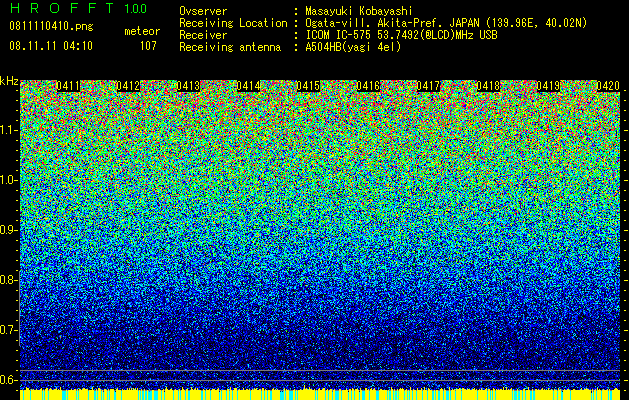Click the Masayuki Kobayashi observer name
The height and width of the screenshot is (400, 629).
pyautogui.click(x=359, y=11)
